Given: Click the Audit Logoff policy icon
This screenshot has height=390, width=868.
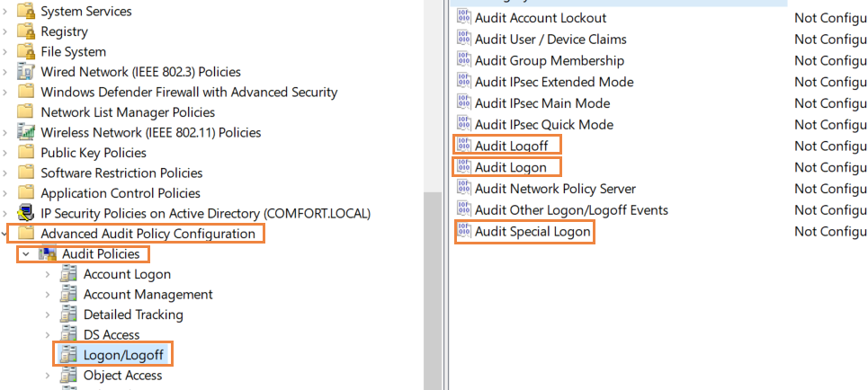Looking at the screenshot, I should (x=464, y=146).
